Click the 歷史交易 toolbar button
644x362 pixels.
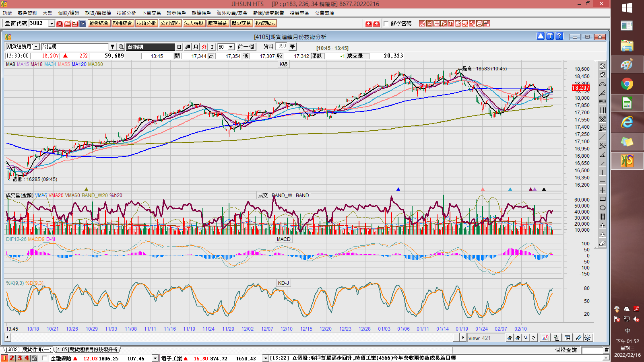tap(241, 23)
